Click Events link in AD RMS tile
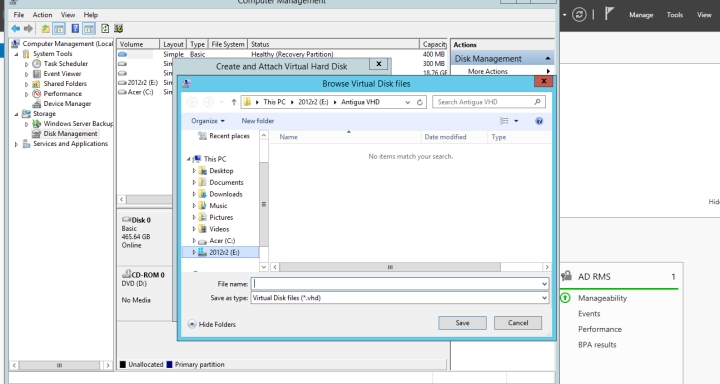The height and width of the screenshot is (384, 720). pyautogui.click(x=589, y=314)
